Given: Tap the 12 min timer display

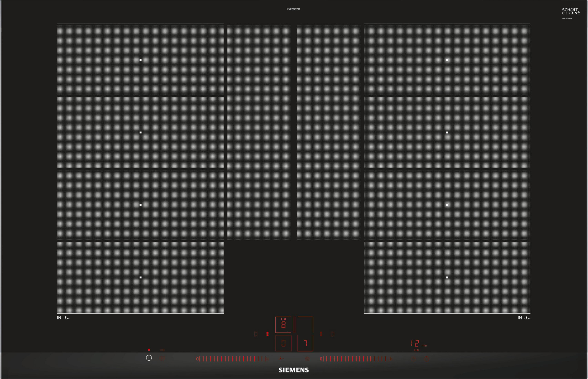Looking at the screenshot, I should [416, 343].
